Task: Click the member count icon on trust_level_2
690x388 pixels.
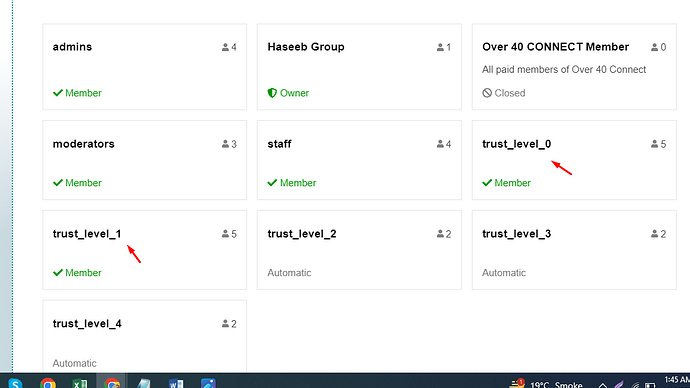Action: coord(440,234)
